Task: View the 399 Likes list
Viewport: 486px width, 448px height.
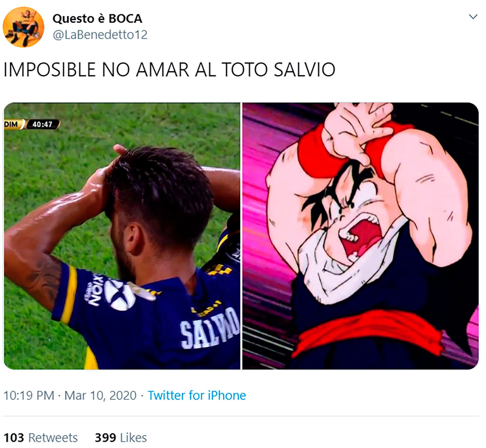Action: (x=121, y=438)
